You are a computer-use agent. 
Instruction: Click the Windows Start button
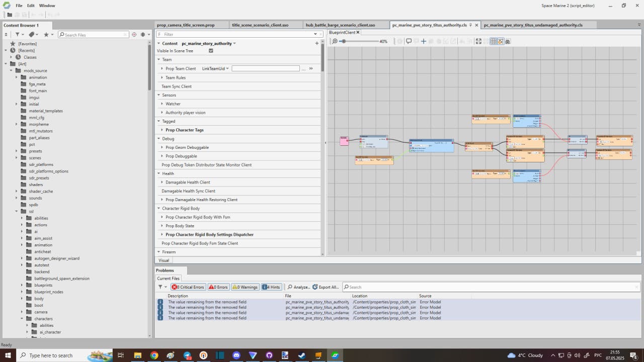(x=8, y=355)
